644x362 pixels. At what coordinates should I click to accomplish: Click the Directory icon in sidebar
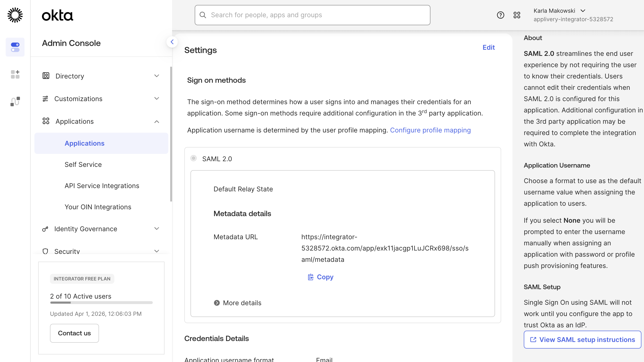pos(45,76)
